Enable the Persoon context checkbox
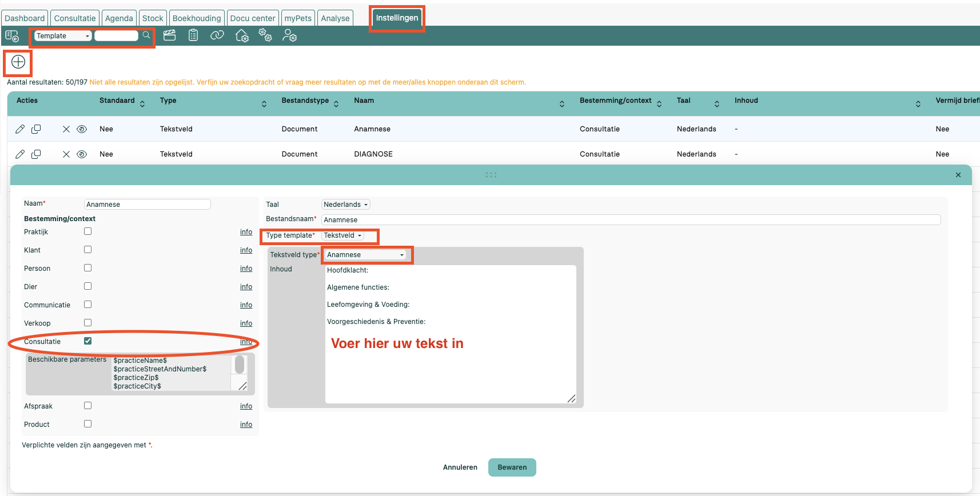 tap(87, 268)
